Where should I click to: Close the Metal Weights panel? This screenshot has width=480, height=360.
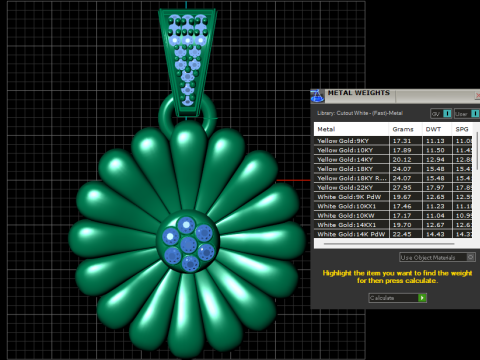coord(477,96)
